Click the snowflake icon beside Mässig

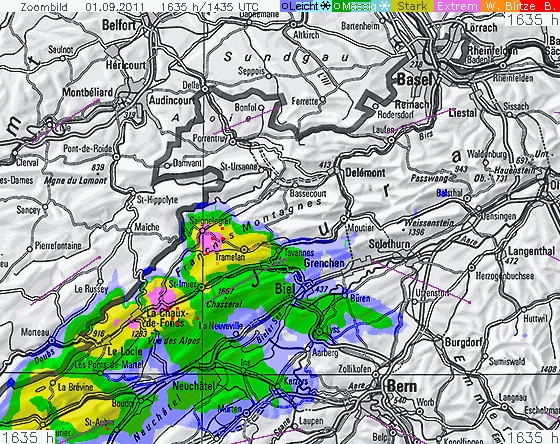(x=385, y=6)
